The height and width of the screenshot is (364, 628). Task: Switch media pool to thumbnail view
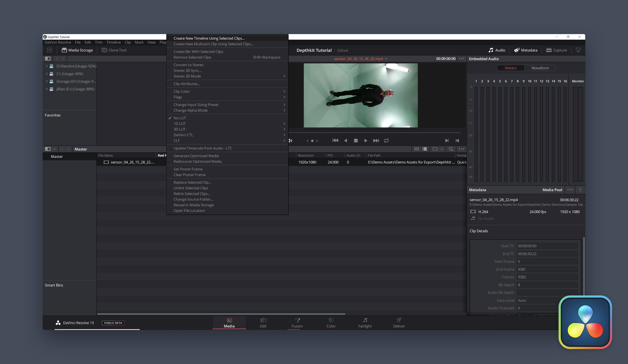[x=416, y=149]
